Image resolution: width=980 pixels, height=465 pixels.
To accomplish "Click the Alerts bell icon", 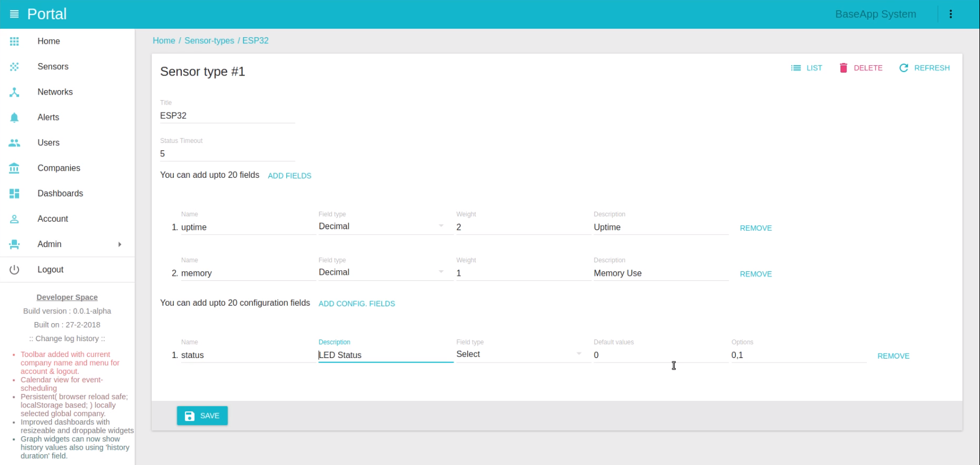I will (14, 117).
